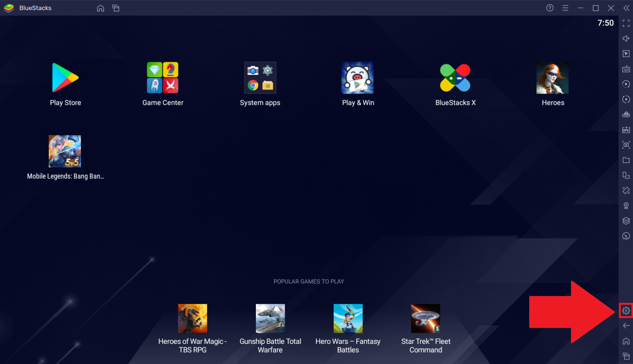Open the macro recorder play icon
The image size is (633, 364).
[626, 84]
